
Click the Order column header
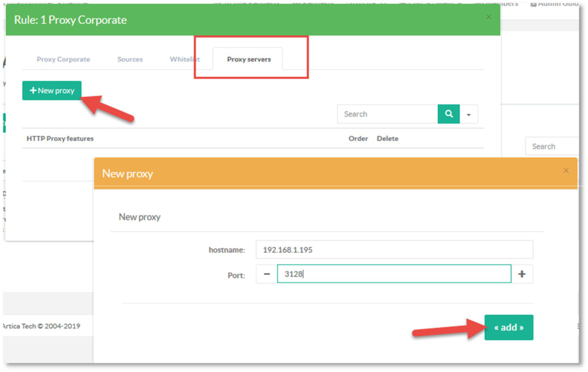click(x=358, y=139)
